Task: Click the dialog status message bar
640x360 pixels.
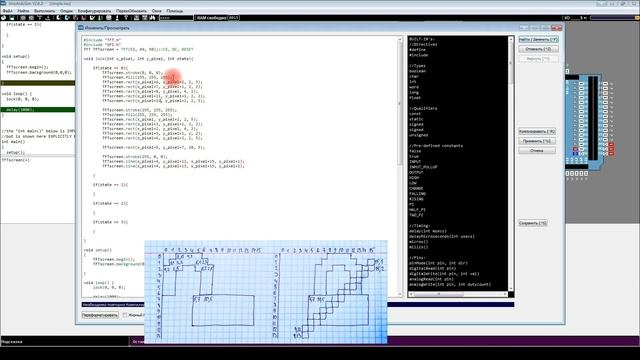Action: [x=298, y=304]
